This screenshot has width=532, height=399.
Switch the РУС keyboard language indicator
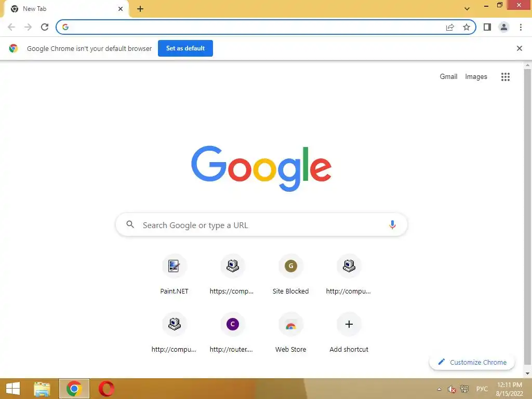pos(482,389)
